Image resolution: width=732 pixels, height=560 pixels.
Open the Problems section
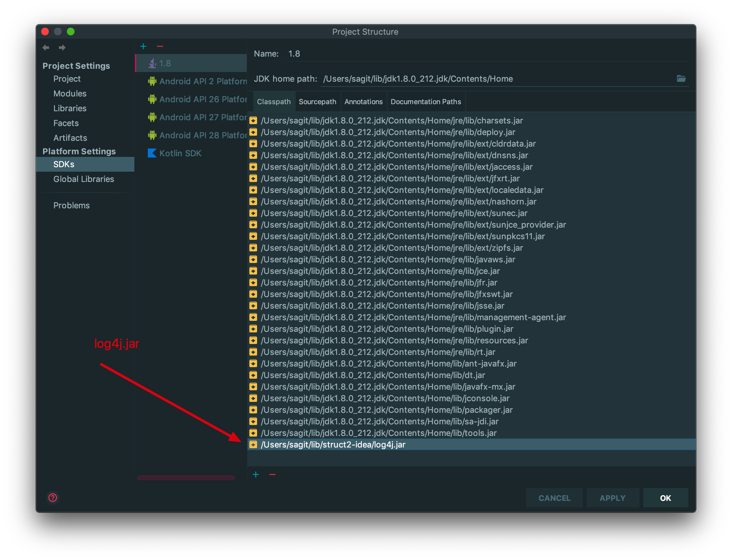tap(71, 205)
